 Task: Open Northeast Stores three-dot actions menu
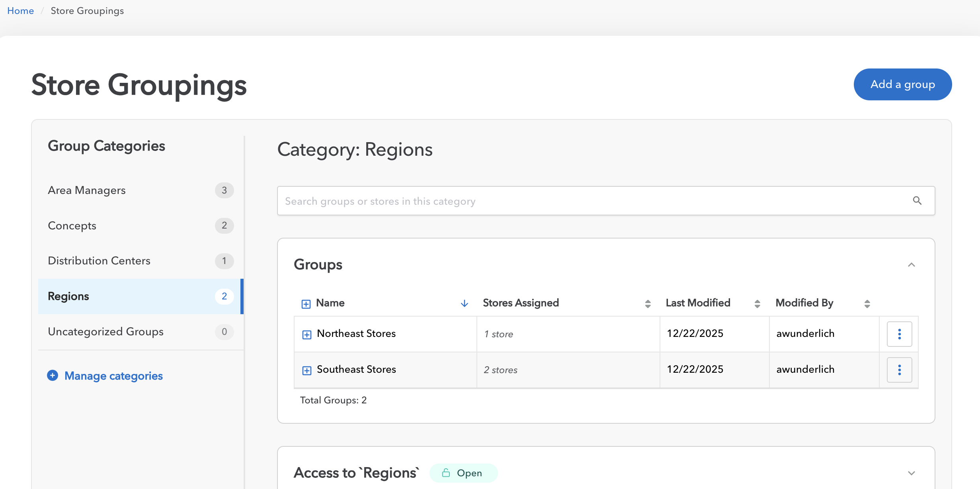click(899, 334)
